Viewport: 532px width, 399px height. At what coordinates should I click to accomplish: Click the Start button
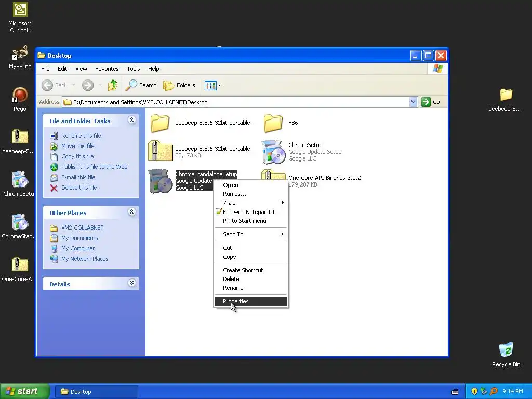click(25, 392)
